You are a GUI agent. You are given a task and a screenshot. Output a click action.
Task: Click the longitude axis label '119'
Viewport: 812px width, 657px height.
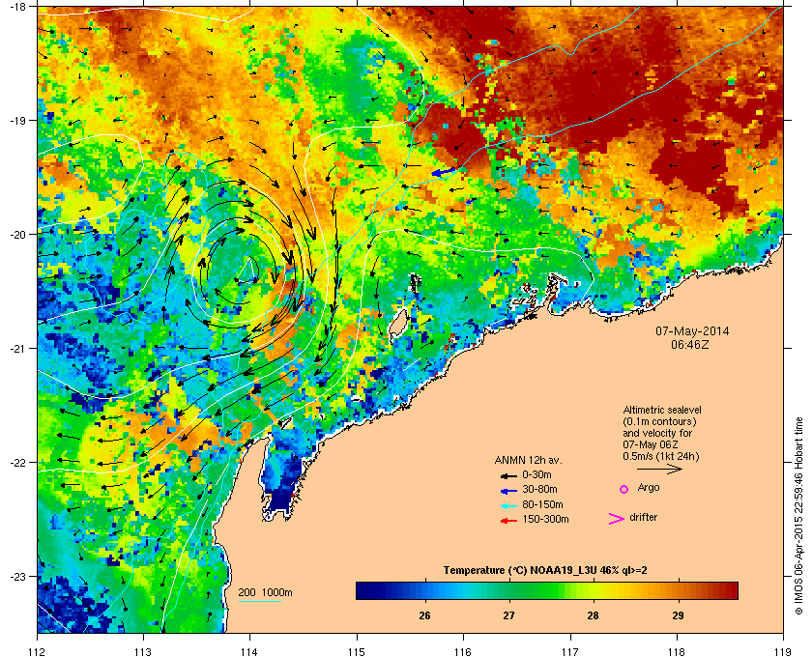click(783, 652)
